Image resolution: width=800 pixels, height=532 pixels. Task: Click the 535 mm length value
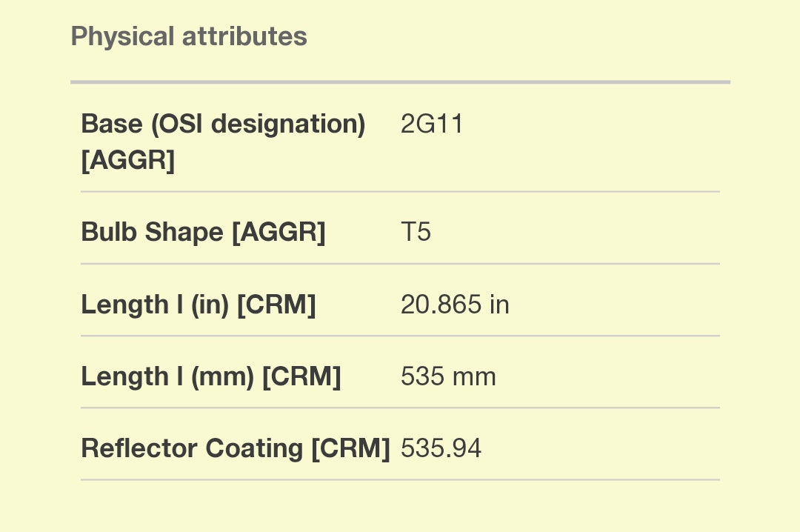(x=448, y=376)
